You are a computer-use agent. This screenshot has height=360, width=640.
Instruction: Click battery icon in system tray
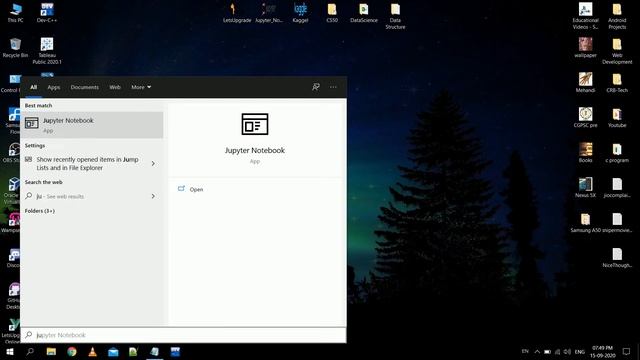(547, 351)
